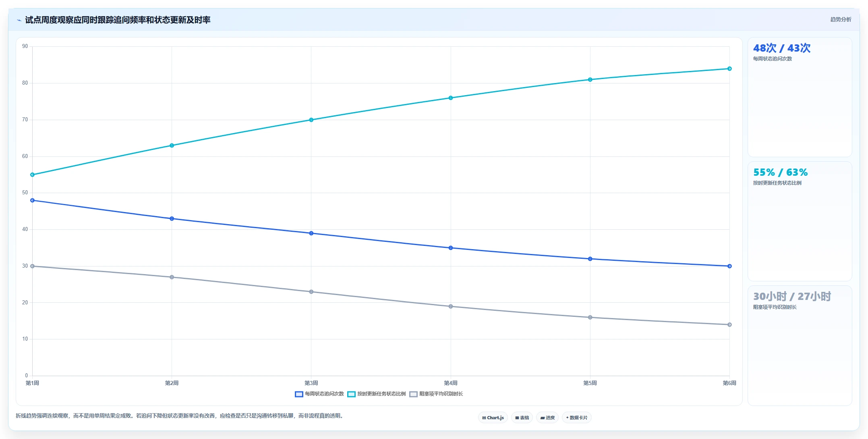
Task: Click the gray 识别时长 point at 第2周
Action: click(x=172, y=277)
